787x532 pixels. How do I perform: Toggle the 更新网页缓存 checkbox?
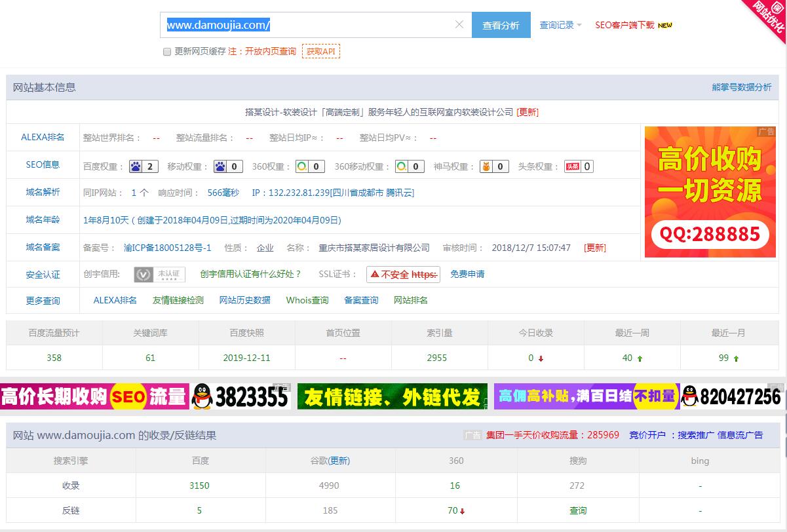point(167,52)
